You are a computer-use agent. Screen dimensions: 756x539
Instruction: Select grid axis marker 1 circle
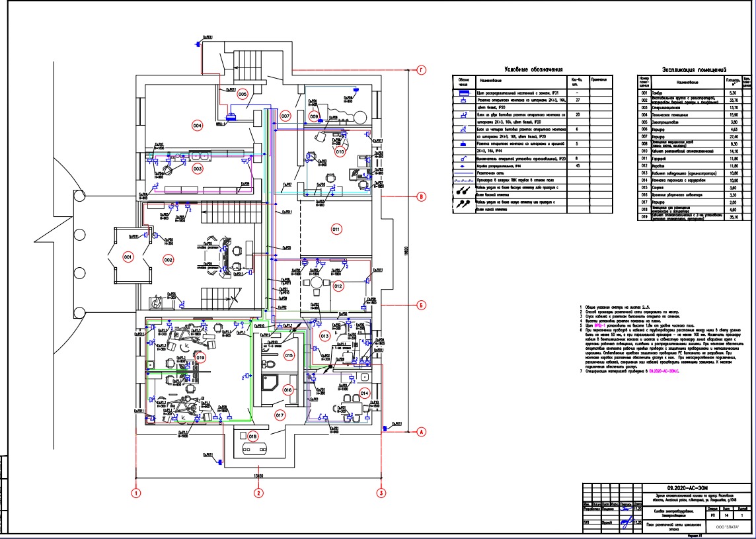137,493
